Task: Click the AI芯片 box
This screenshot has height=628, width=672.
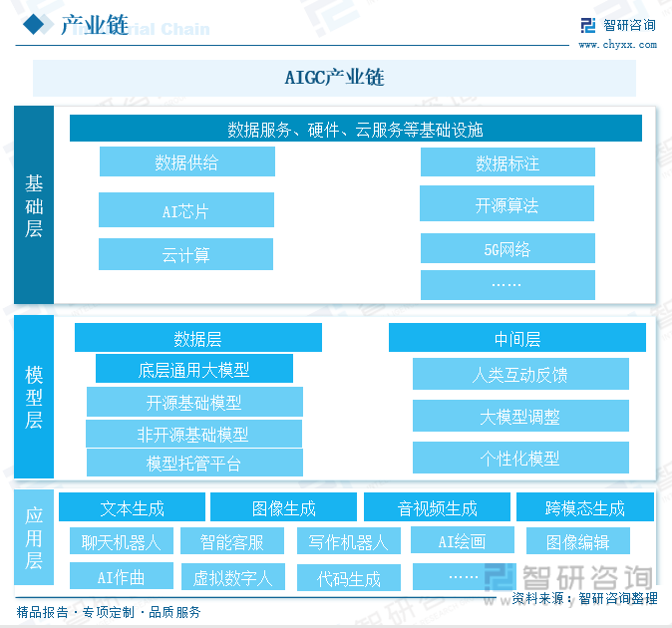Action: click(x=185, y=210)
